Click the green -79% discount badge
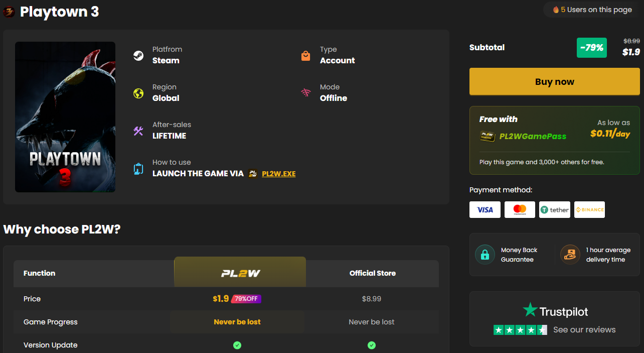Image resolution: width=644 pixels, height=353 pixels. click(591, 48)
